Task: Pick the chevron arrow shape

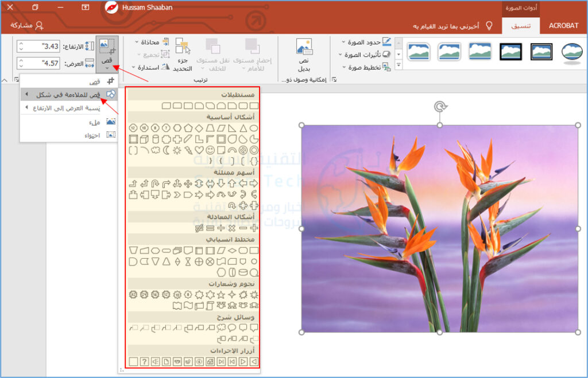Action: click(x=177, y=195)
